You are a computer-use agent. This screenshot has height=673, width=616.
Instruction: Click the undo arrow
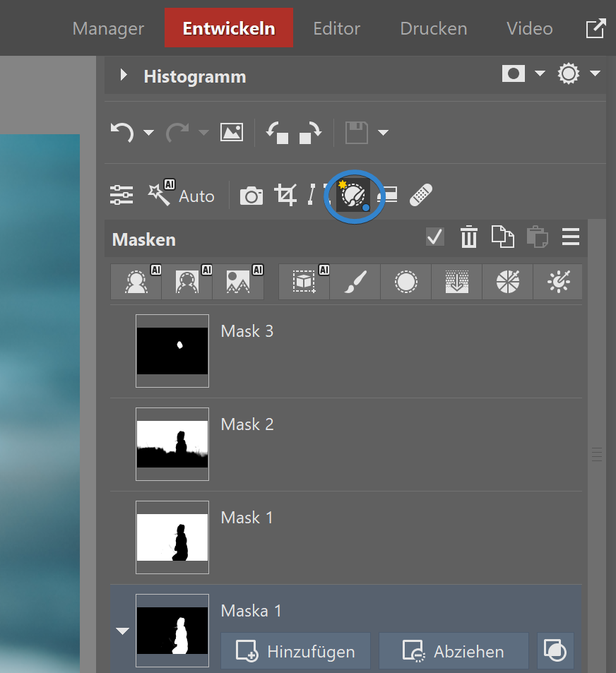tap(123, 132)
